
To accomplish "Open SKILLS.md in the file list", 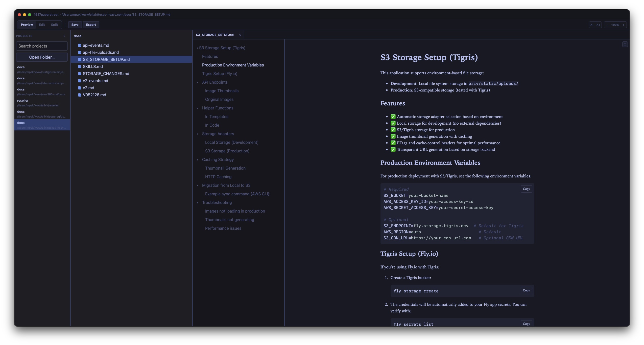I will tap(131, 67).
